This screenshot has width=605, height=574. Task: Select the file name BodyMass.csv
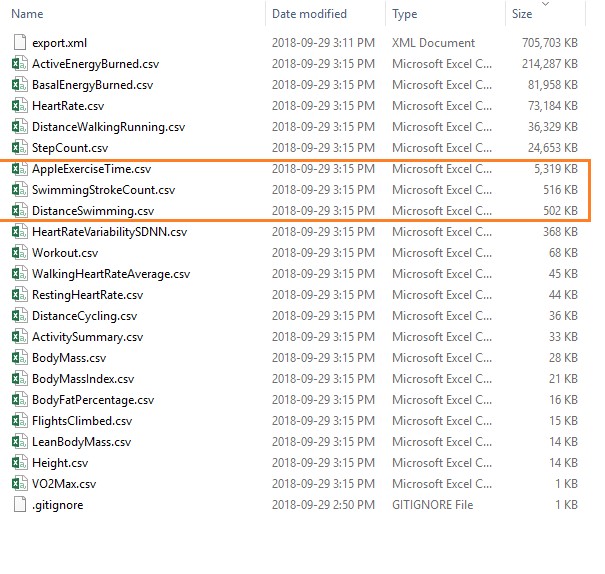pos(69,358)
